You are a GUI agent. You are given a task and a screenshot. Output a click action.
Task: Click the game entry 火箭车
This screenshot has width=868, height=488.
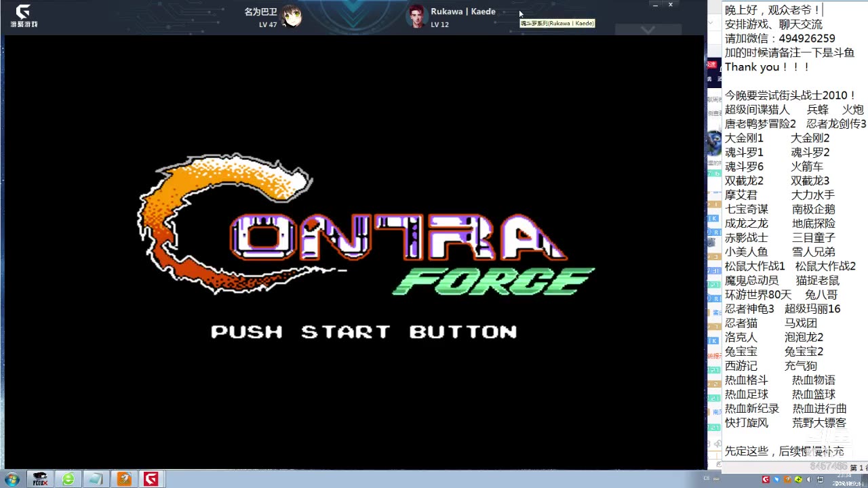tap(807, 167)
